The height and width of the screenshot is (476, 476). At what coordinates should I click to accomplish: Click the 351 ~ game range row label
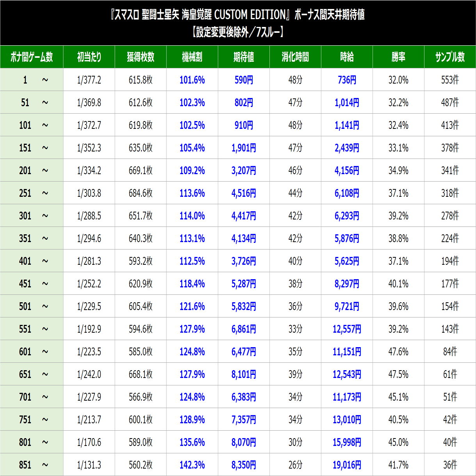coord(32,238)
